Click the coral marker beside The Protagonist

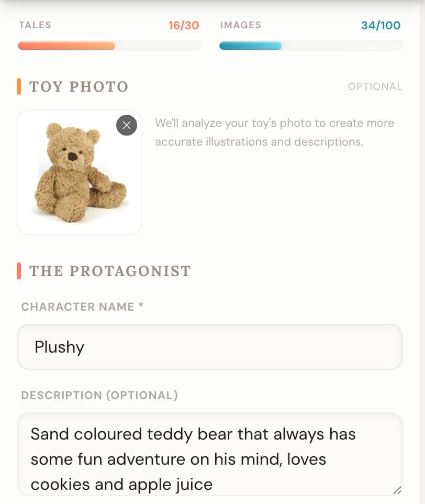[19, 271]
